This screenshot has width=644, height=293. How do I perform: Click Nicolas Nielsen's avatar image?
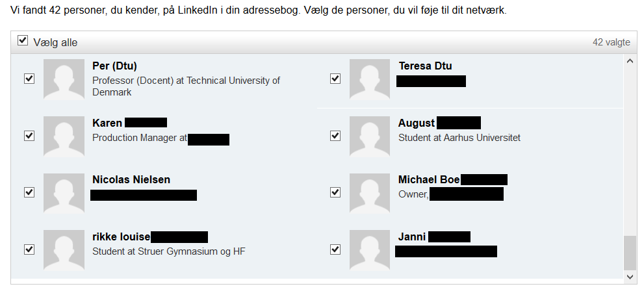64,193
